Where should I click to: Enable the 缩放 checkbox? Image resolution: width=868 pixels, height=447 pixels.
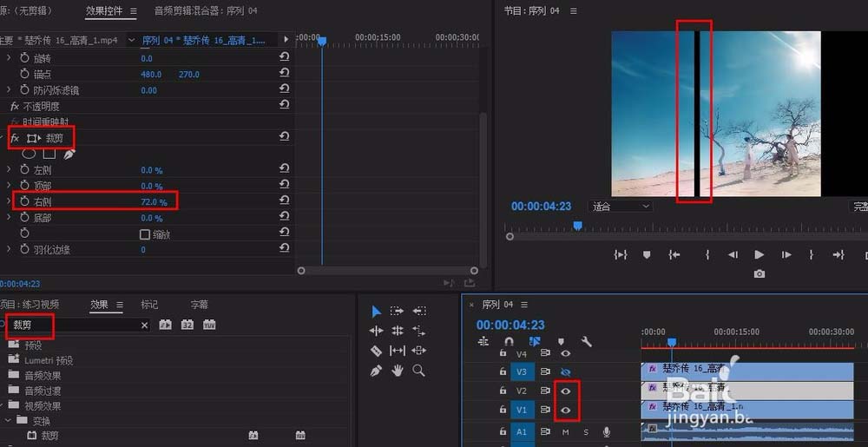pos(145,234)
